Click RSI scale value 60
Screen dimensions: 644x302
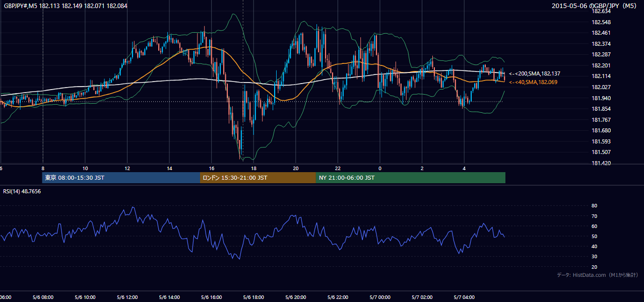pos(594,226)
